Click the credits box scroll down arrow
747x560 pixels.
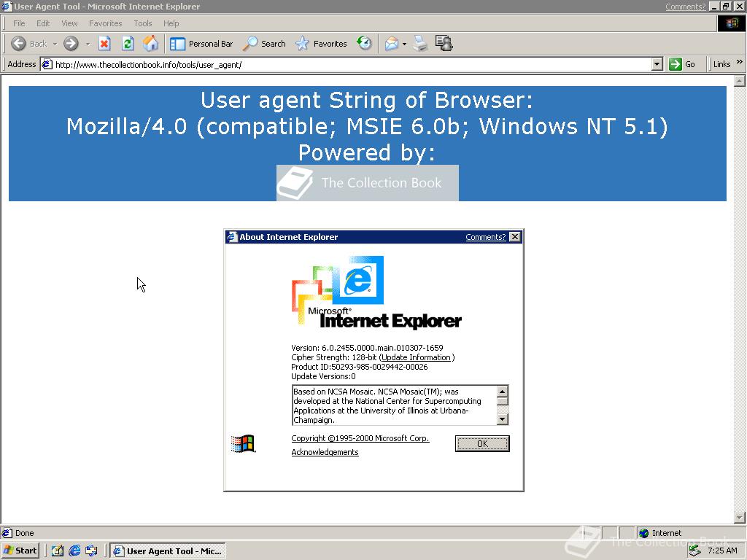tap(502, 419)
